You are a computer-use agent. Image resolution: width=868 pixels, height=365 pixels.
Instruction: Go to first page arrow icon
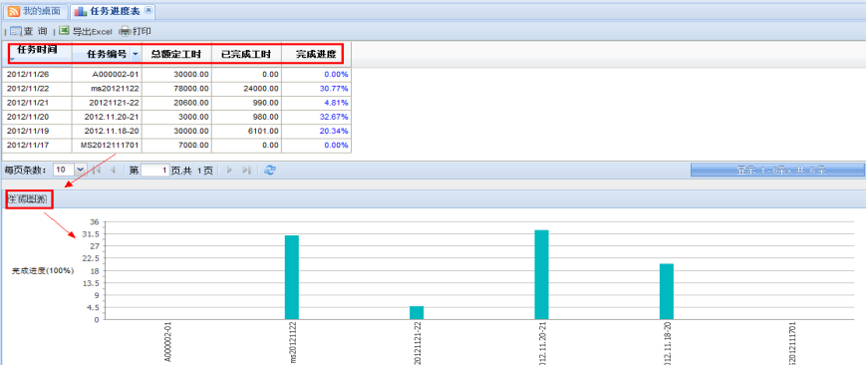(97, 171)
